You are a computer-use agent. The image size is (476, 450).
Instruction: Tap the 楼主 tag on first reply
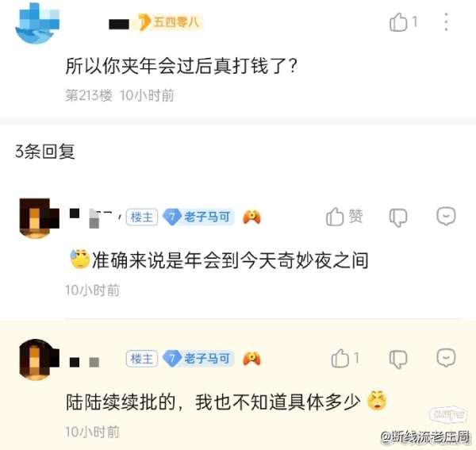(x=142, y=217)
